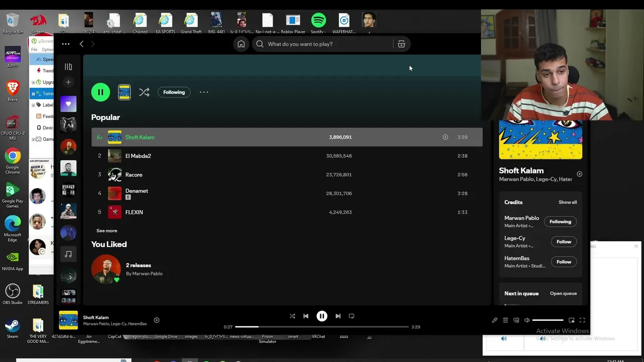644x362 pixels.
Task: Open the miniplayer icon
Action: pos(572,320)
